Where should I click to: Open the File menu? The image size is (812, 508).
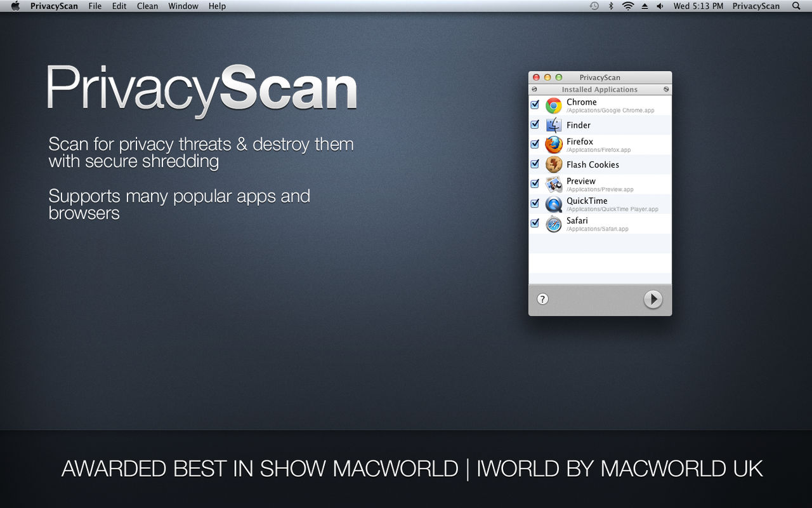(95, 6)
